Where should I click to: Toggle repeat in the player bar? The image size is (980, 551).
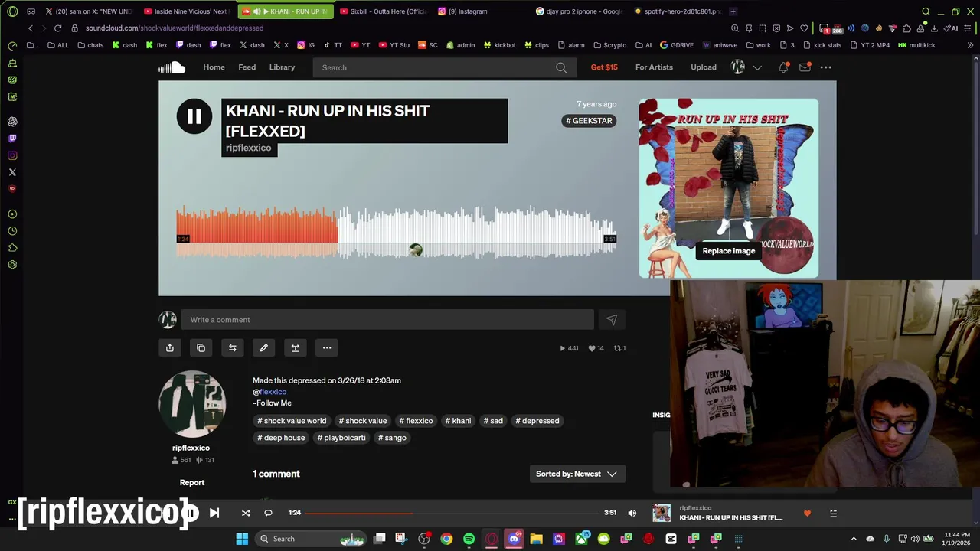pos(268,513)
